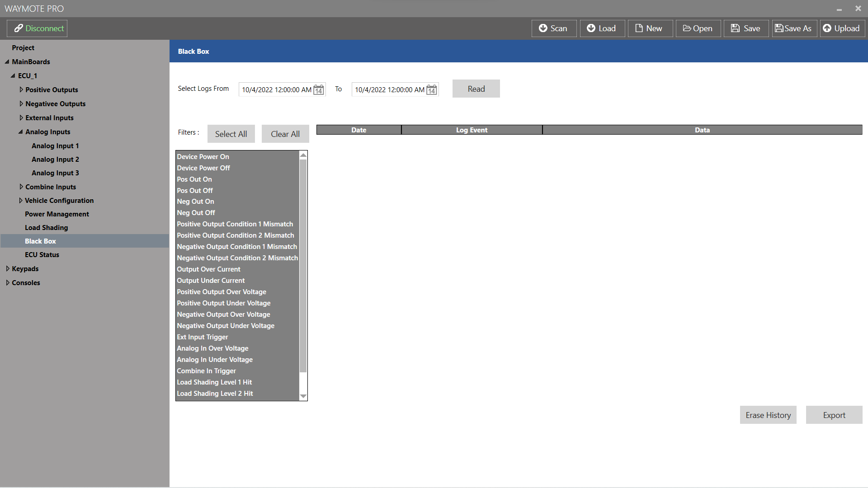This screenshot has width=868, height=488.
Task: Collapse the Analog Inputs tree node
Action: click(x=20, y=132)
